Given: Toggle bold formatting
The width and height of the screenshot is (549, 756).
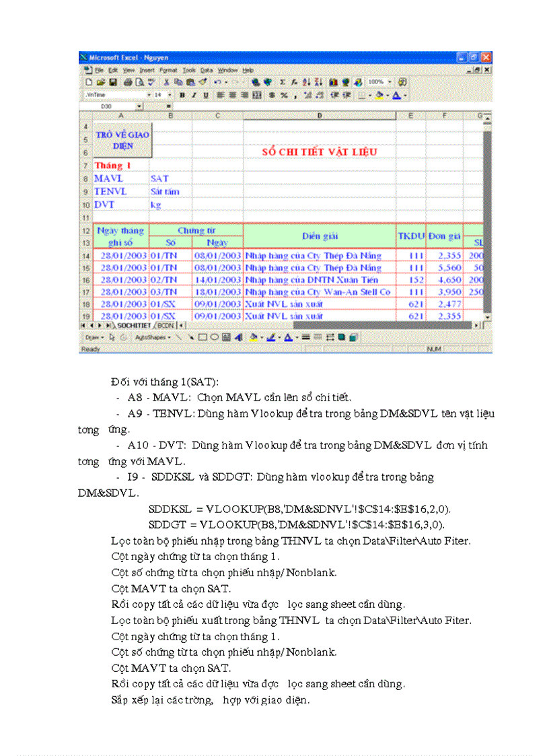Looking at the screenshot, I should [182, 95].
